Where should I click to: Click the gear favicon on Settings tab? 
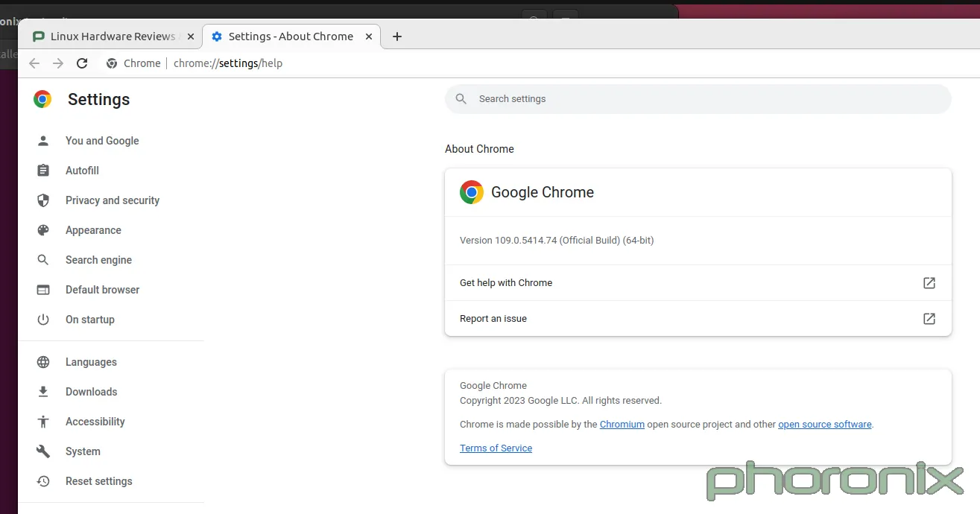coord(217,37)
